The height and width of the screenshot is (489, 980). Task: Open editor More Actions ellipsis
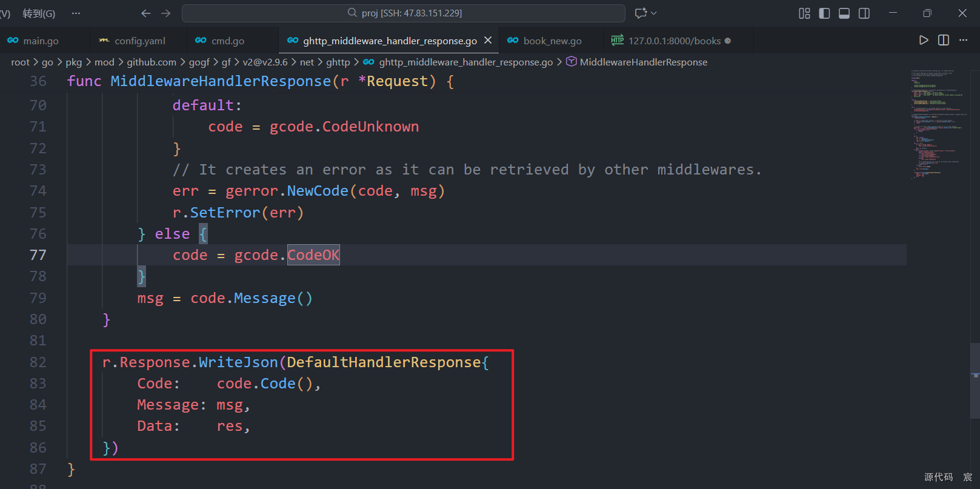[x=964, y=40]
